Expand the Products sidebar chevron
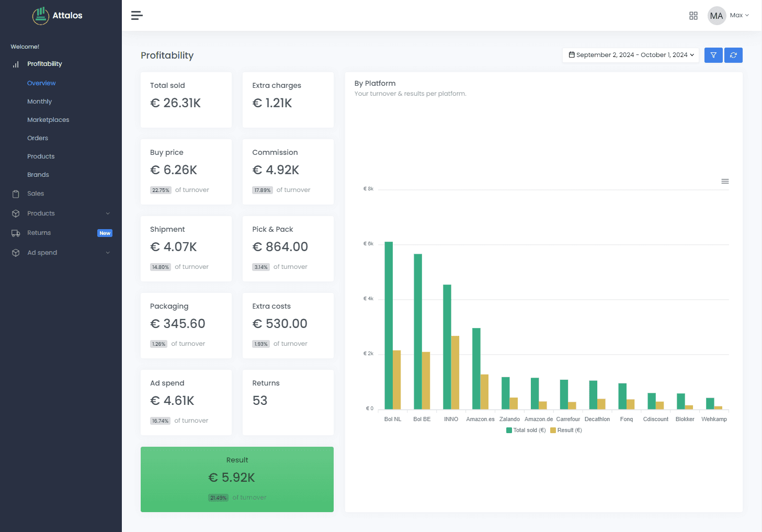 tap(108, 213)
